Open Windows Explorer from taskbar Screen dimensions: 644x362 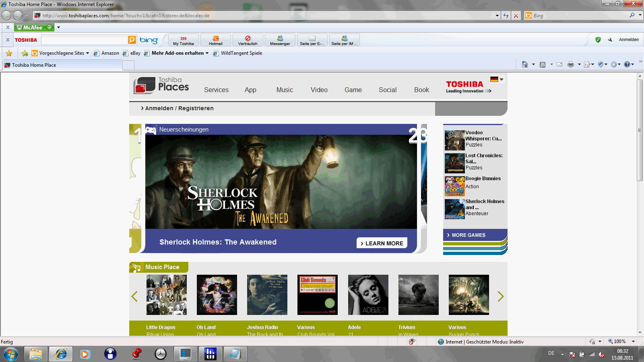pyautogui.click(x=36, y=354)
